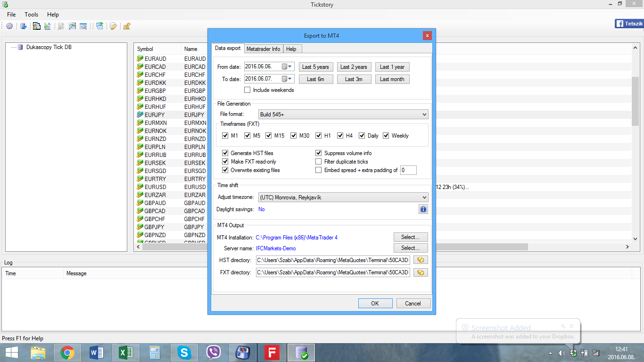Image resolution: width=644 pixels, height=362 pixels.
Task: Uncheck the M15 timeframe checkbox
Action: [x=269, y=136]
